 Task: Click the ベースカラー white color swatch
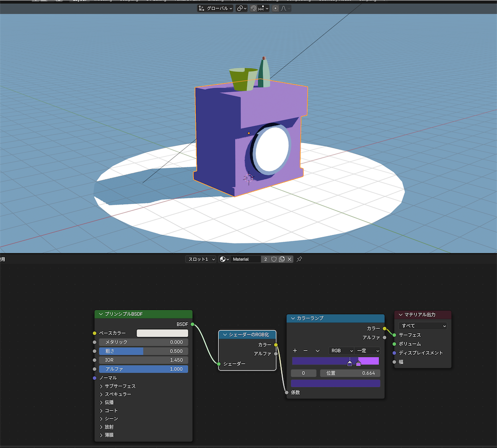coord(162,333)
